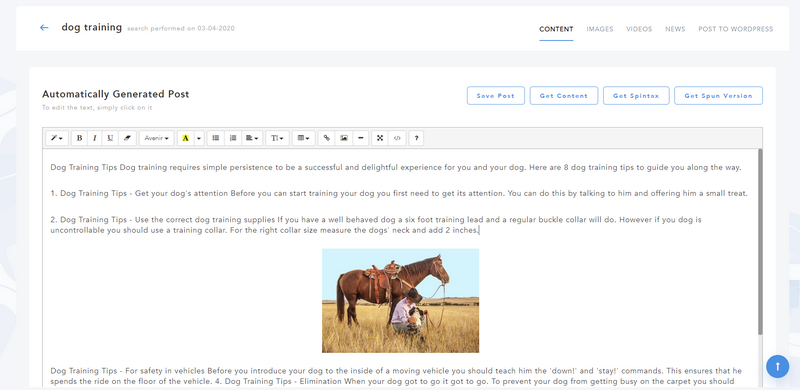Image resolution: width=800 pixels, height=390 pixels.
Task: Toggle italic formatting
Action: pyautogui.click(x=94, y=138)
